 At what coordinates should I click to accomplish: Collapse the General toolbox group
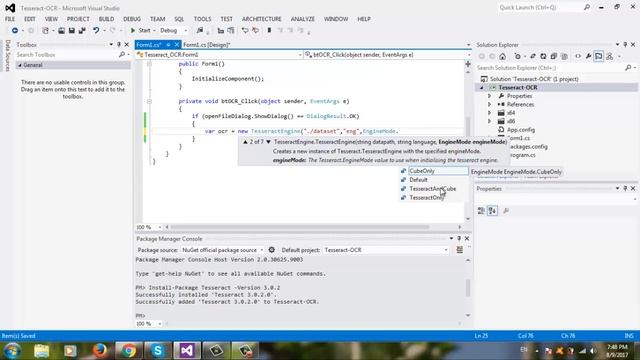click(20, 65)
